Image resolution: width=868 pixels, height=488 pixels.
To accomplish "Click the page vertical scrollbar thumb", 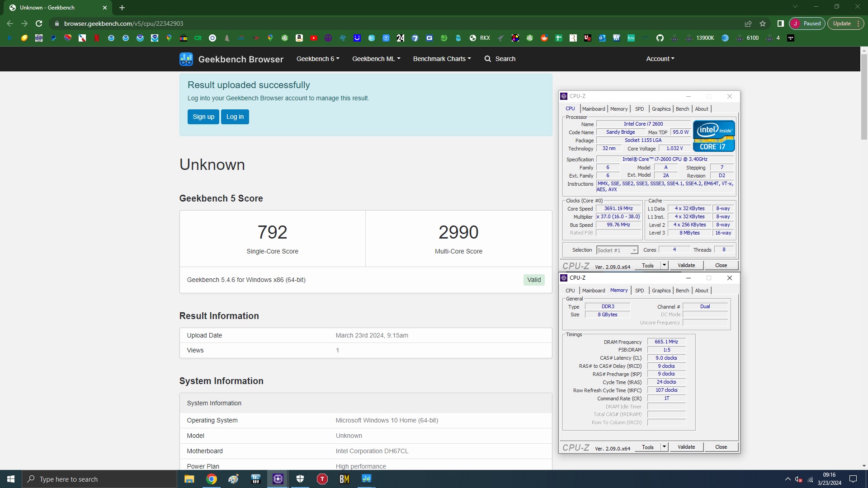I will (864, 97).
